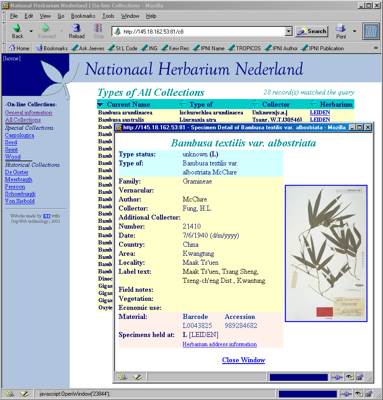
Task: Click the Home bookmark in personal toolbar
Action: pyautogui.click(x=19, y=48)
